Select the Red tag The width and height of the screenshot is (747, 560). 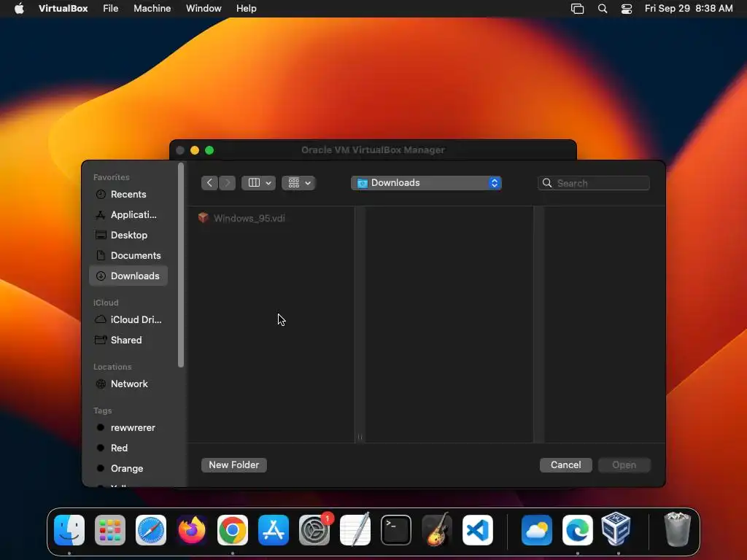(x=128, y=448)
